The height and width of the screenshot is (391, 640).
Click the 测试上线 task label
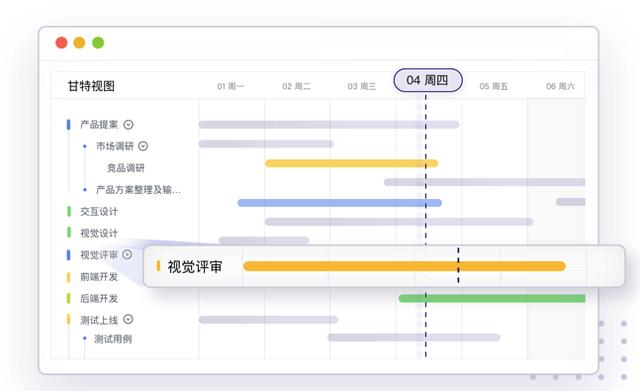coord(99,320)
